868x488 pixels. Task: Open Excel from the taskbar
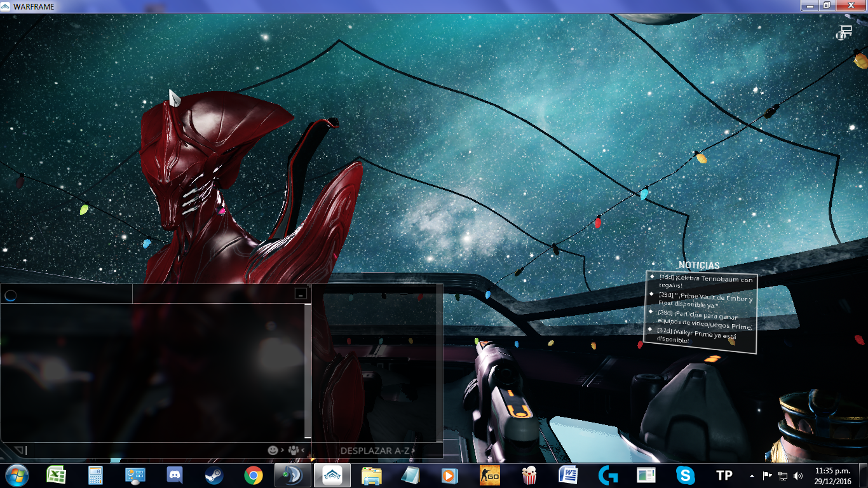click(x=57, y=475)
